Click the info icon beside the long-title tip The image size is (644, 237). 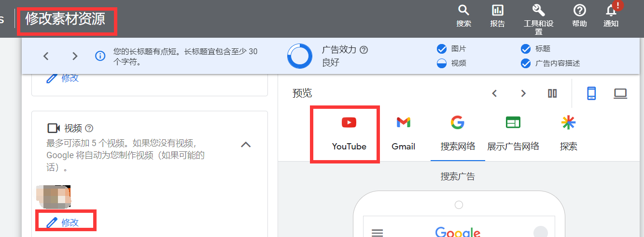pyautogui.click(x=100, y=56)
